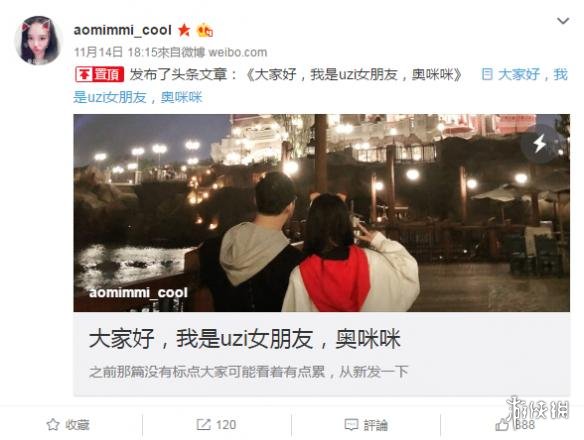This screenshot has height=440, width=584.
Task: Click the 收藏 star favorite icon
Action: pos(53,424)
